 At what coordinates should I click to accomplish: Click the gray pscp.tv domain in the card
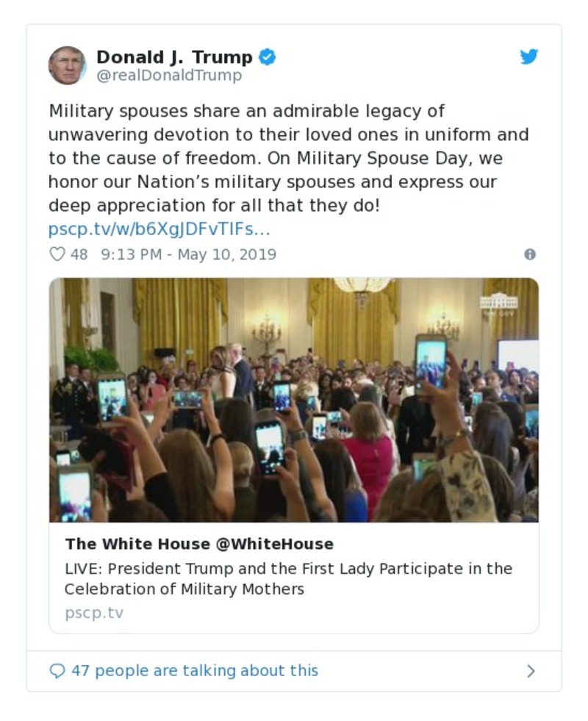94,613
